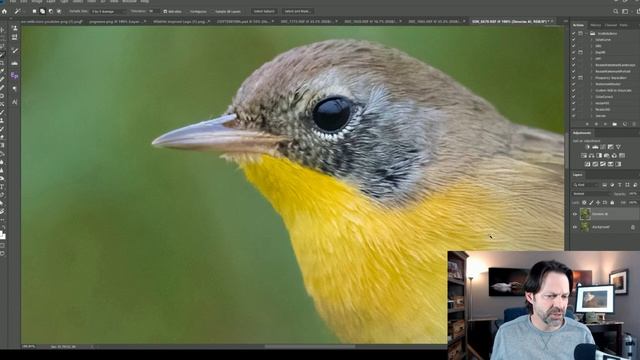Toggle the action set's item on/off checkmark

(x=573, y=33)
